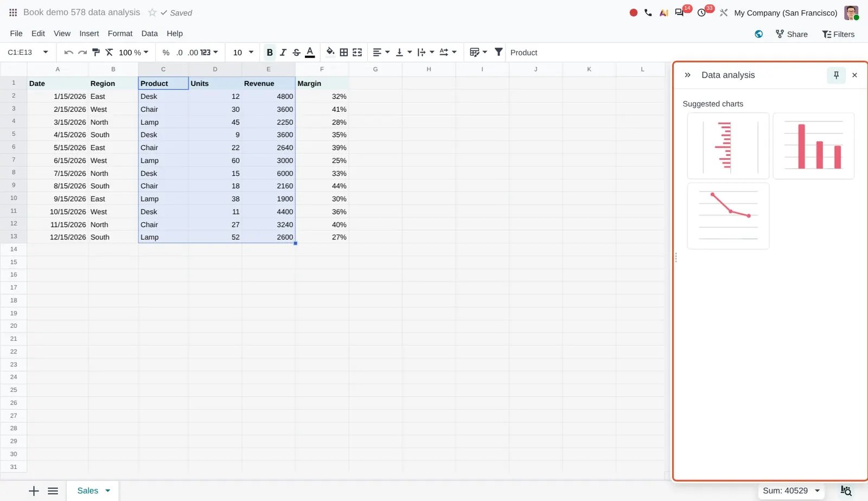Image resolution: width=868 pixels, height=501 pixels.
Task: Click the Share button
Action: coord(792,34)
